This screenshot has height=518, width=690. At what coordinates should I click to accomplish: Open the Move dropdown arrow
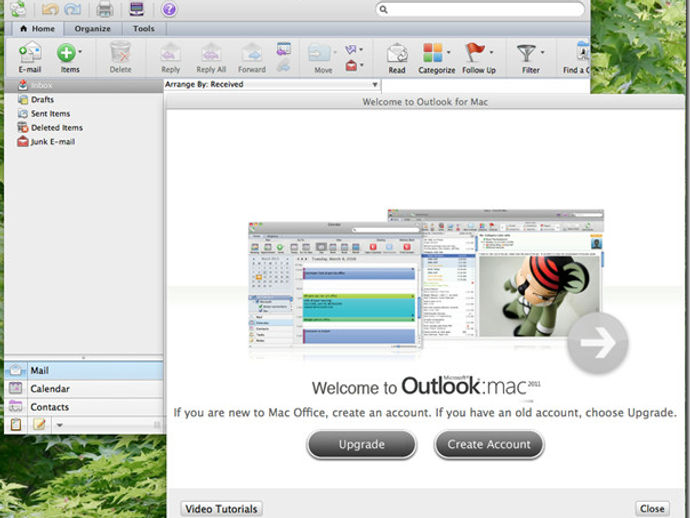coord(335,52)
